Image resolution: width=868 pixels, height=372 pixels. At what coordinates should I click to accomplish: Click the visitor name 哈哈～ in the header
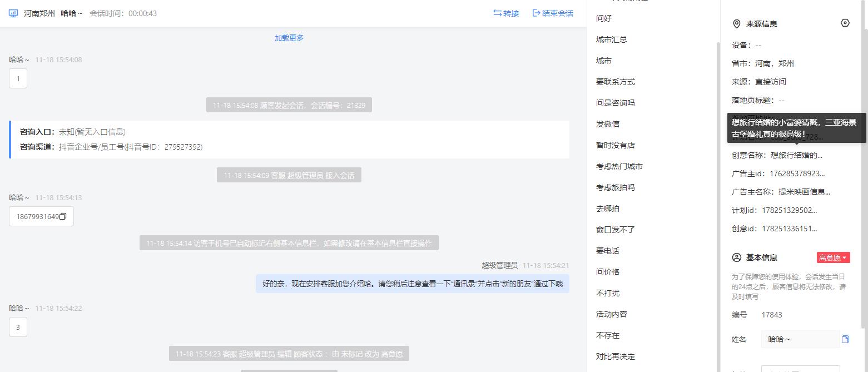tap(72, 13)
